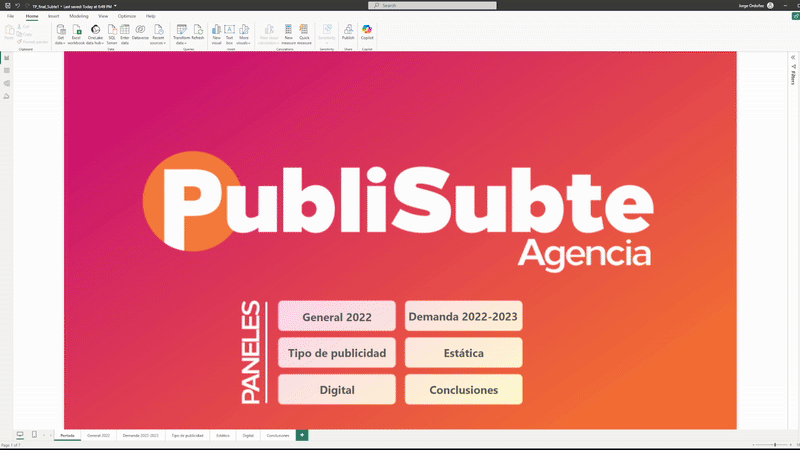Screen dimensions: 800x450
Task: Open the Modeling ribbon tab
Action: click(78, 16)
